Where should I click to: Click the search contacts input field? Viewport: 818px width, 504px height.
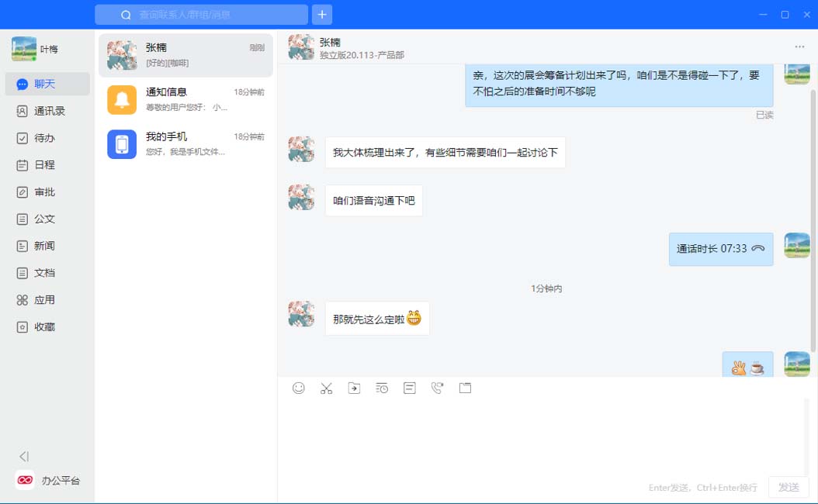[x=210, y=15]
